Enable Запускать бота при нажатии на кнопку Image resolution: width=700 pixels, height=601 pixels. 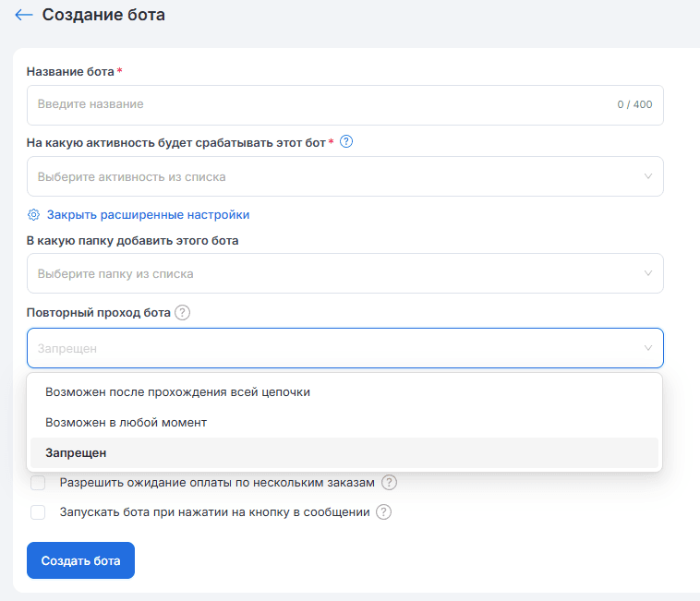(x=38, y=512)
